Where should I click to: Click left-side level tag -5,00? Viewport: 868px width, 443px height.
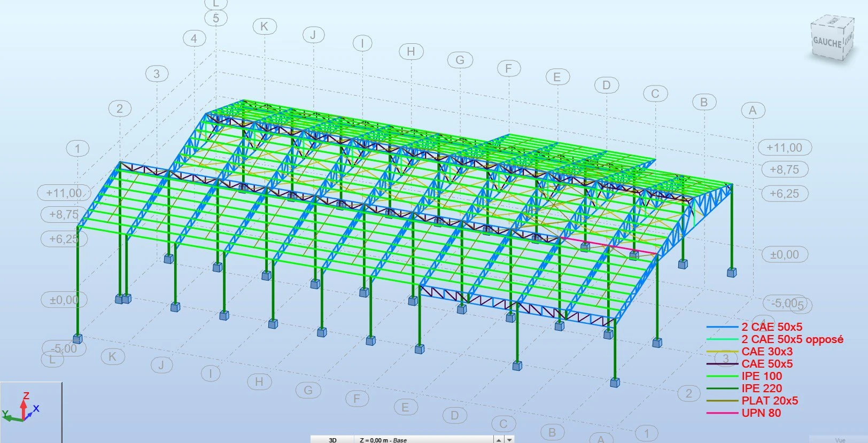(x=64, y=348)
